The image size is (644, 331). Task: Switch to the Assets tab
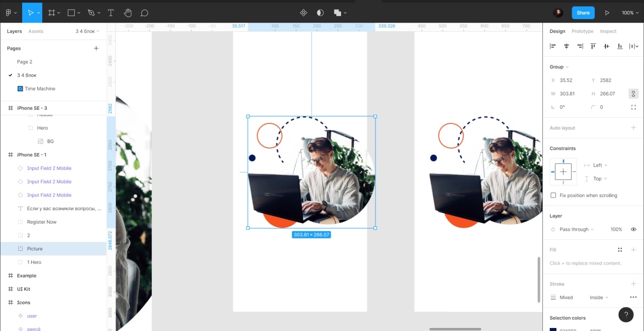[x=36, y=31]
